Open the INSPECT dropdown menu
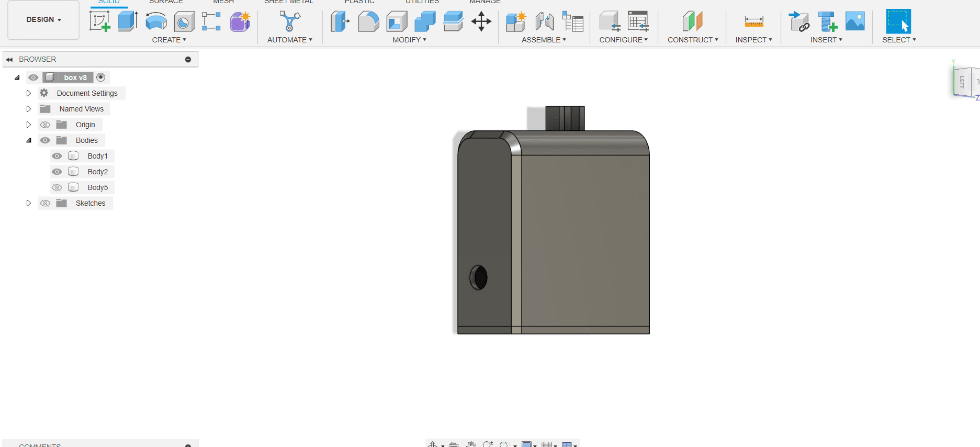 [753, 40]
